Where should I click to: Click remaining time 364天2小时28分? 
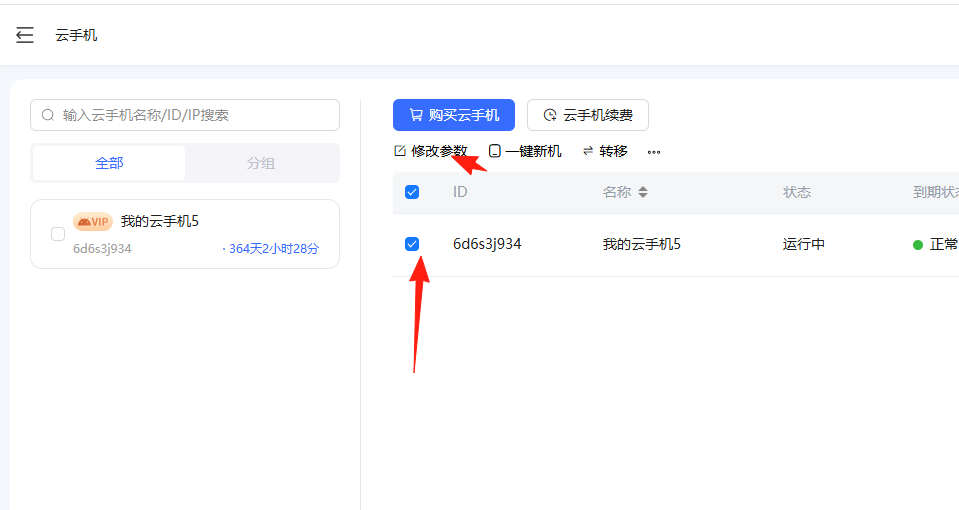click(273, 249)
